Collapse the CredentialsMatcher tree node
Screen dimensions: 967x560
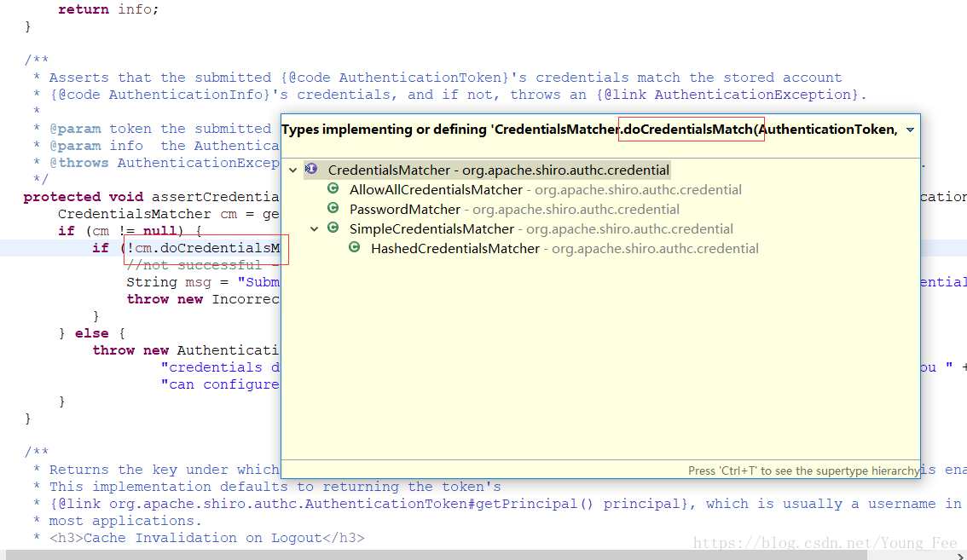coord(293,170)
